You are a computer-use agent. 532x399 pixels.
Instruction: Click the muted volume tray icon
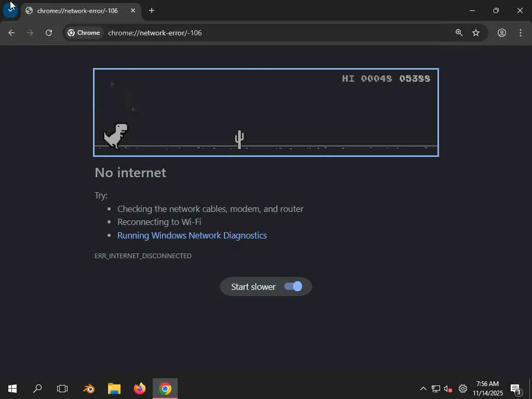448,389
